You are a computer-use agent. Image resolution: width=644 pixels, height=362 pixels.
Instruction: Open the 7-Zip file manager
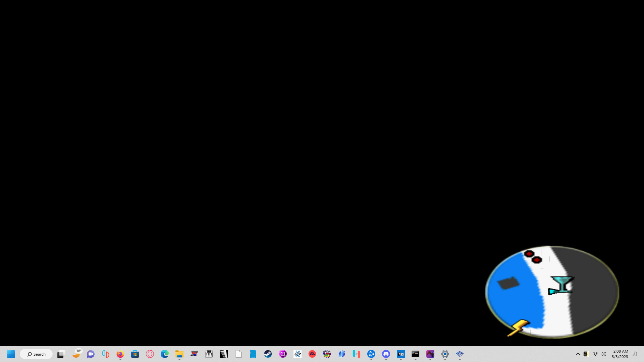click(400, 354)
